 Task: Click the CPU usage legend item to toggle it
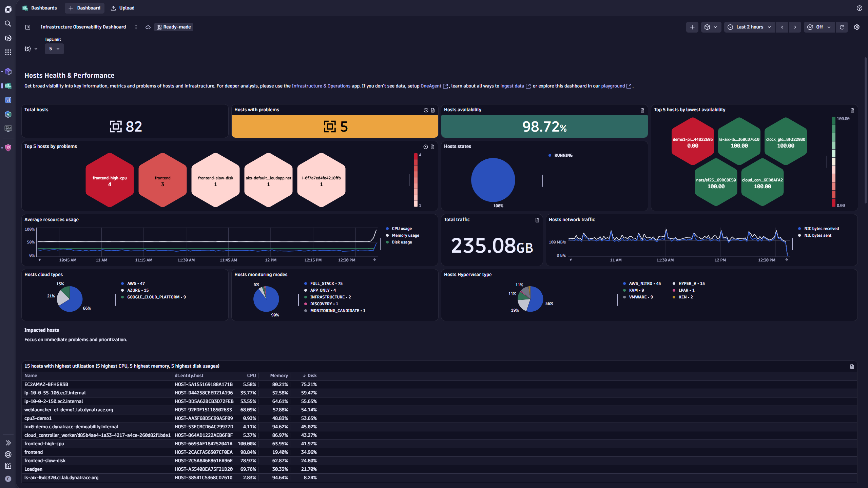[x=402, y=228]
